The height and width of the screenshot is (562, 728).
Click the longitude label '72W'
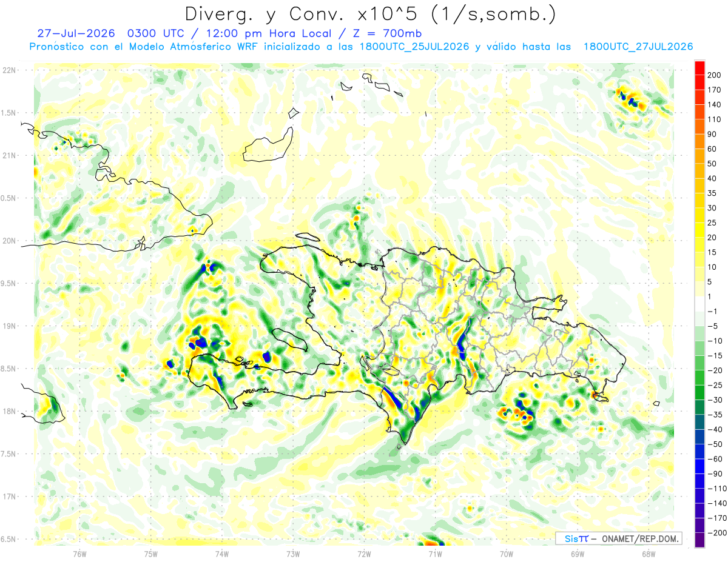(x=364, y=554)
